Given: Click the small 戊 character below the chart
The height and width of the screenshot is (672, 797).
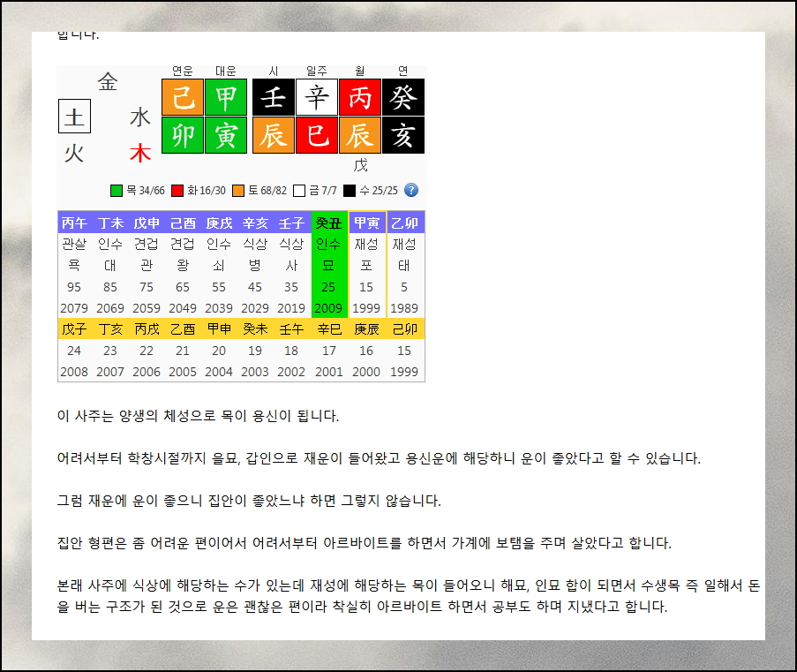Looking at the screenshot, I should coord(360,165).
